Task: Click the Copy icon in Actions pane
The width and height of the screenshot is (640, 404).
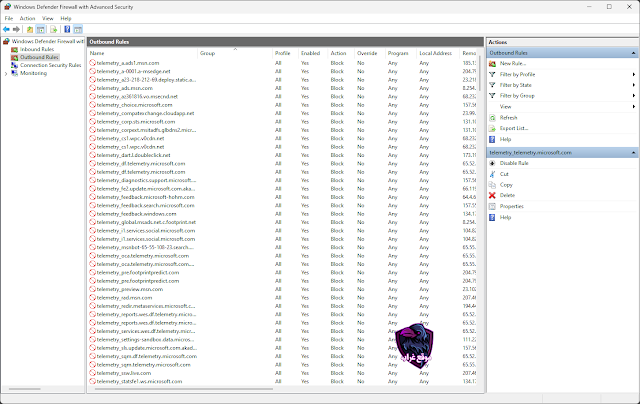Action: (x=492, y=184)
